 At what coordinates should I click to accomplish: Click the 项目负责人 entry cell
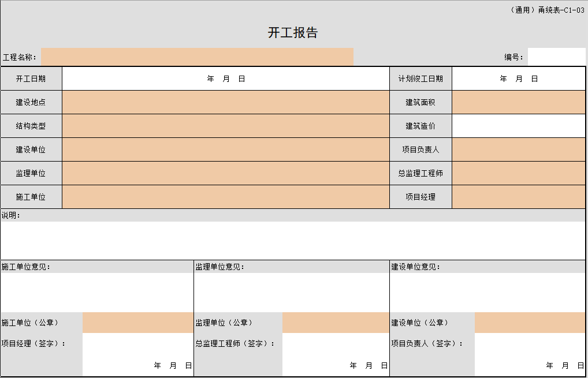pos(518,149)
